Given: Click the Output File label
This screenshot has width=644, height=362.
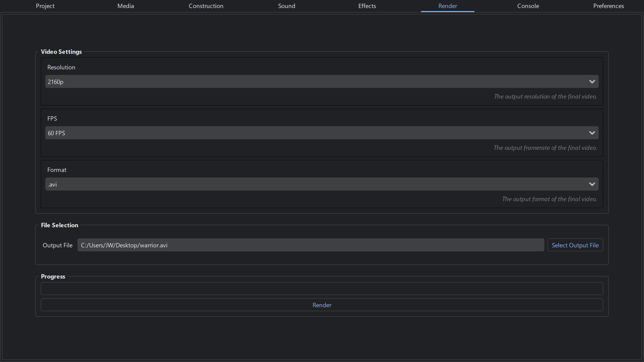Looking at the screenshot, I should point(57,245).
